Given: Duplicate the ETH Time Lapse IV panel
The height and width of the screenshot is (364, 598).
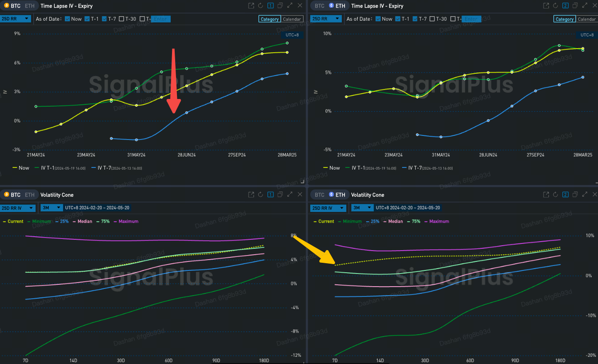Looking at the screenshot, I should click(x=575, y=6).
